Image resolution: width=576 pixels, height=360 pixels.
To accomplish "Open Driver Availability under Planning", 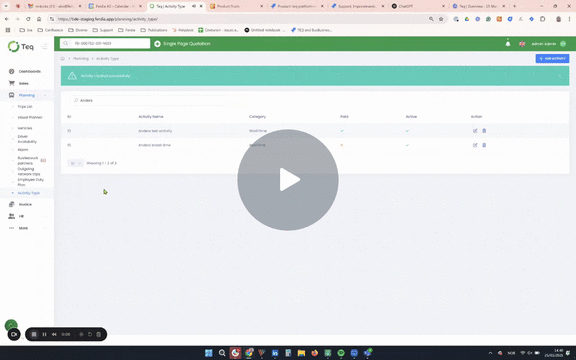I will pyautogui.click(x=27, y=139).
